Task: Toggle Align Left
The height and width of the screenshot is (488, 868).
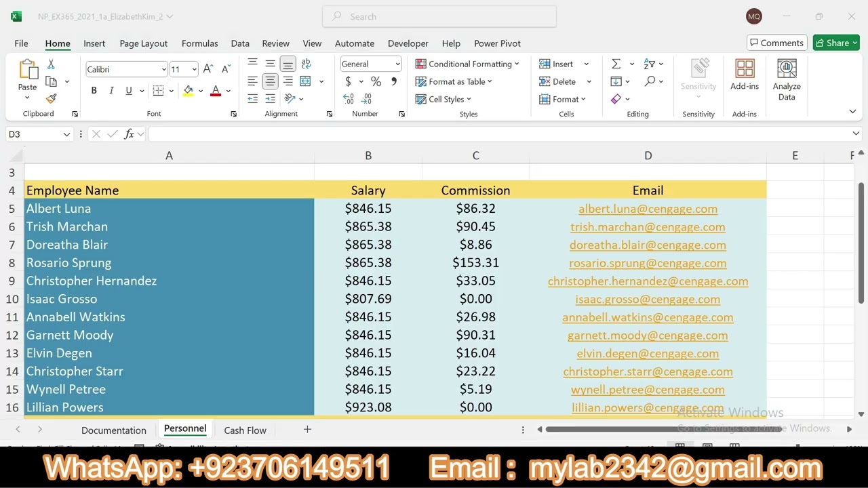Action: tap(252, 81)
